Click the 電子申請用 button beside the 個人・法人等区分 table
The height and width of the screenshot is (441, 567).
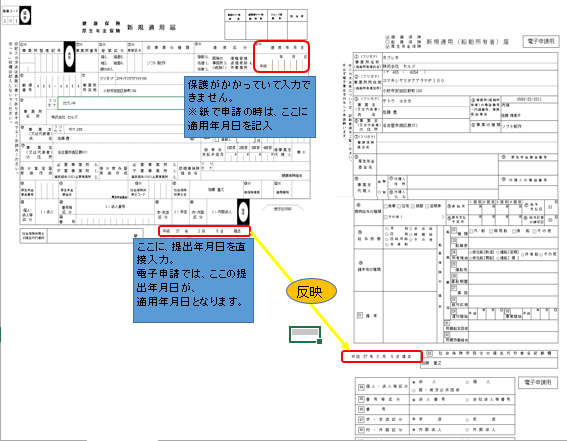(x=538, y=382)
